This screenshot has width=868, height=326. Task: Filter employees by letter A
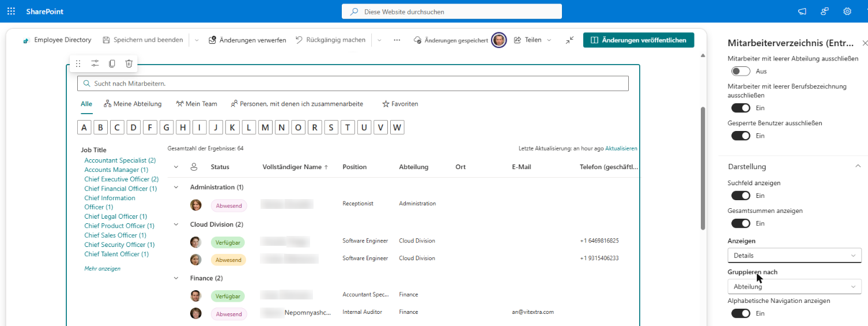[84, 128]
